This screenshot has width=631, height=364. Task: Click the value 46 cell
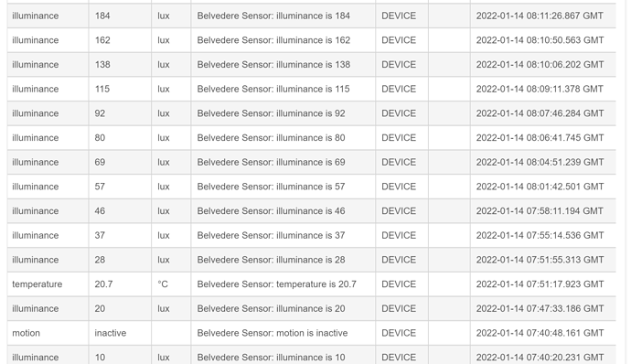pyautogui.click(x=120, y=211)
